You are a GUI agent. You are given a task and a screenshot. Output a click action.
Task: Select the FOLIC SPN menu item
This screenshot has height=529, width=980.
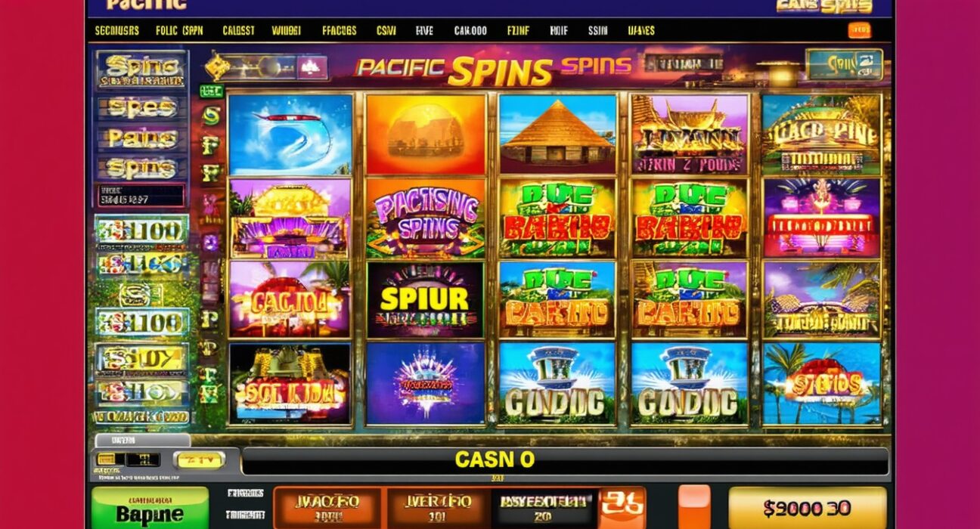pyautogui.click(x=179, y=31)
